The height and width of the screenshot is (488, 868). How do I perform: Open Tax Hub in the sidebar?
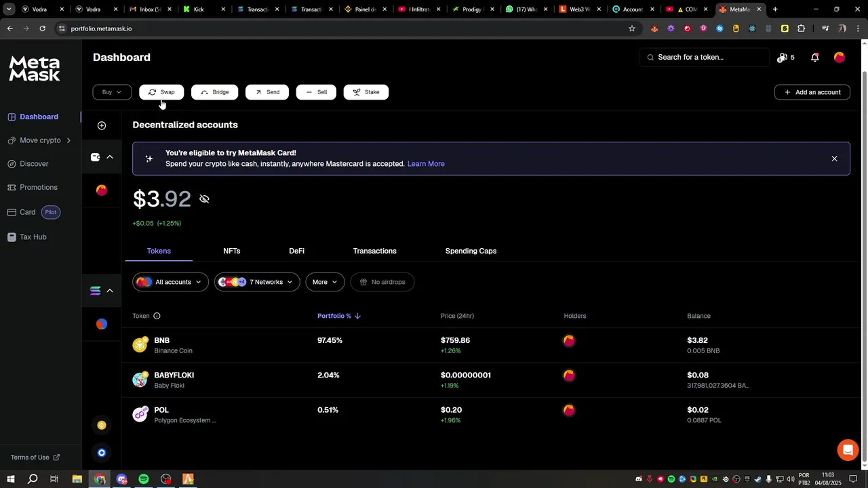click(x=33, y=237)
